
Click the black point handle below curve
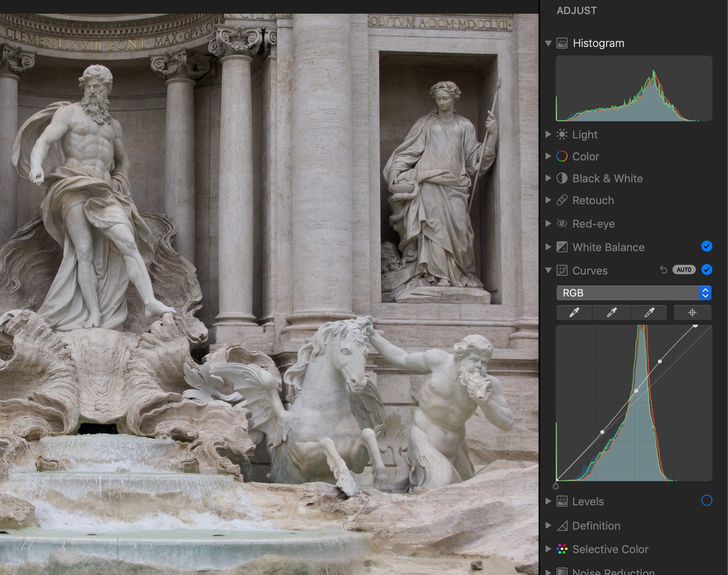point(556,486)
